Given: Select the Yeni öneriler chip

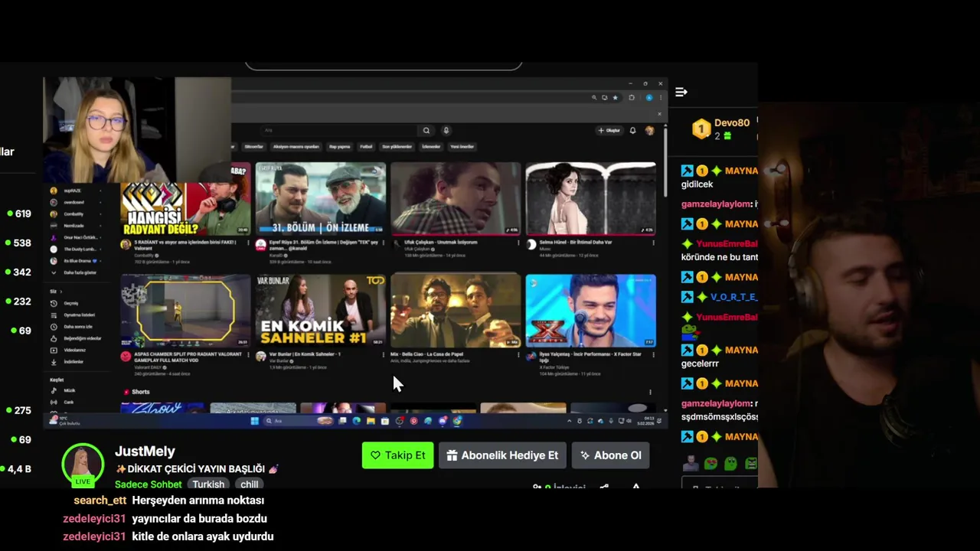Looking at the screenshot, I should point(462,146).
